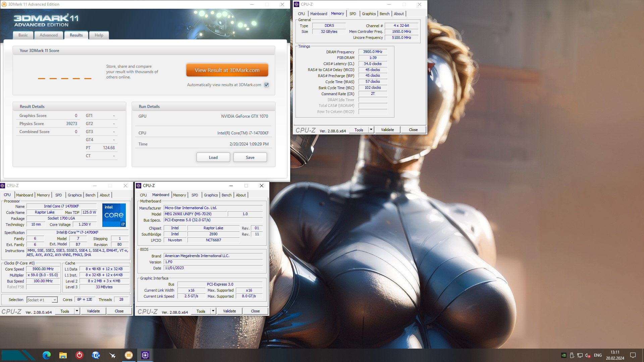
Task: Click Validate in the Memory CPU-Z window
Action: click(x=387, y=130)
